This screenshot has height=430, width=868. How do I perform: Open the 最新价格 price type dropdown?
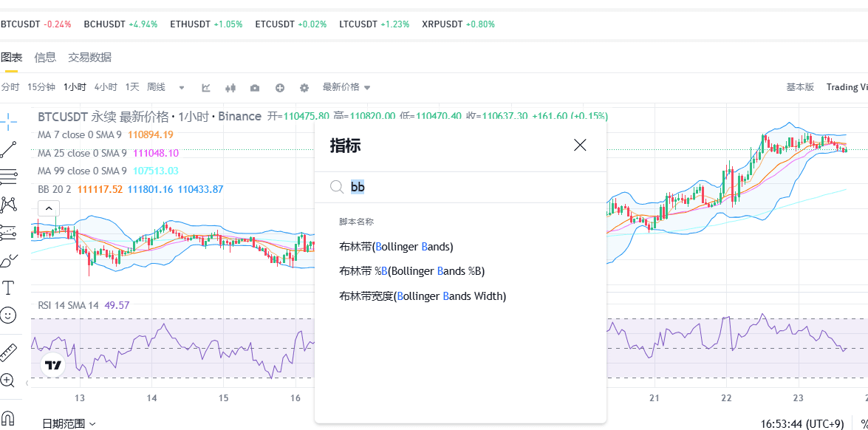click(x=346, y=87)
